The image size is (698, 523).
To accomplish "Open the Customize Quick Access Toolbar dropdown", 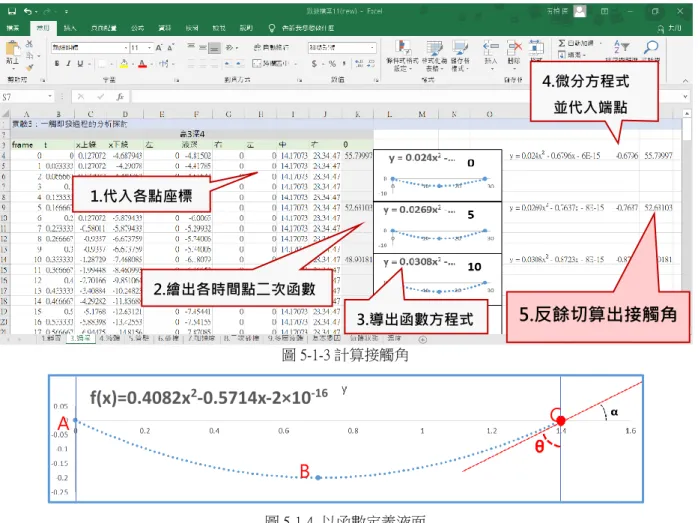I will coord(66,12).
